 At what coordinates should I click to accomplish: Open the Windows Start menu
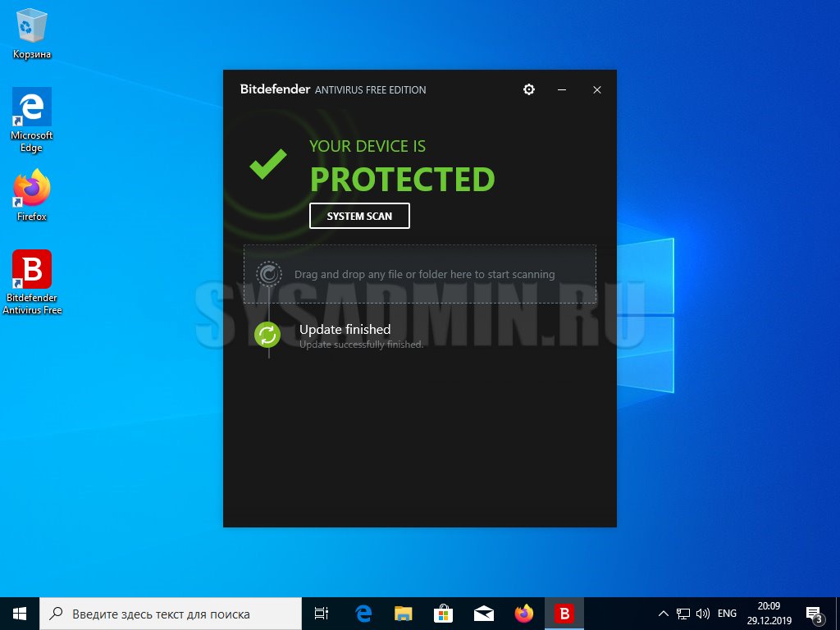20,614
